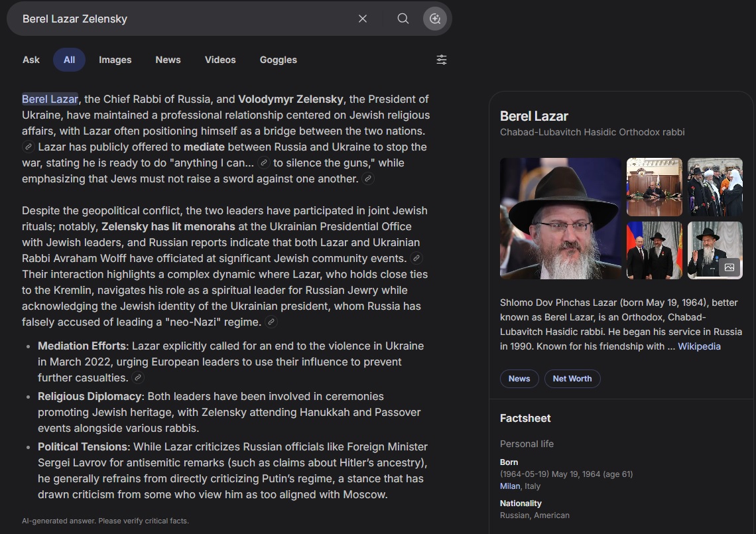Open the Goggles tab
756x534 pixels.
pyautogui.click(x=279, y=60)
